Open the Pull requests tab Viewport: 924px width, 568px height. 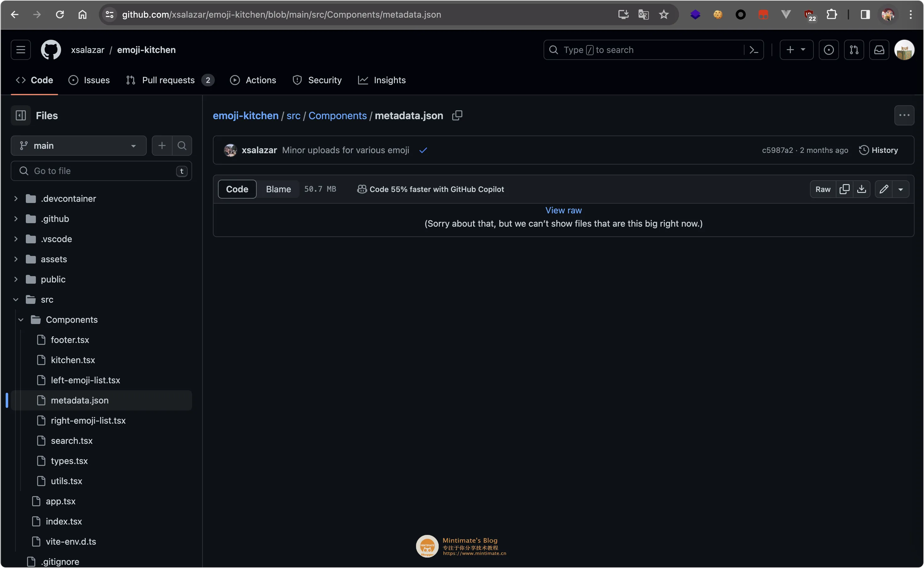point(170,80)
